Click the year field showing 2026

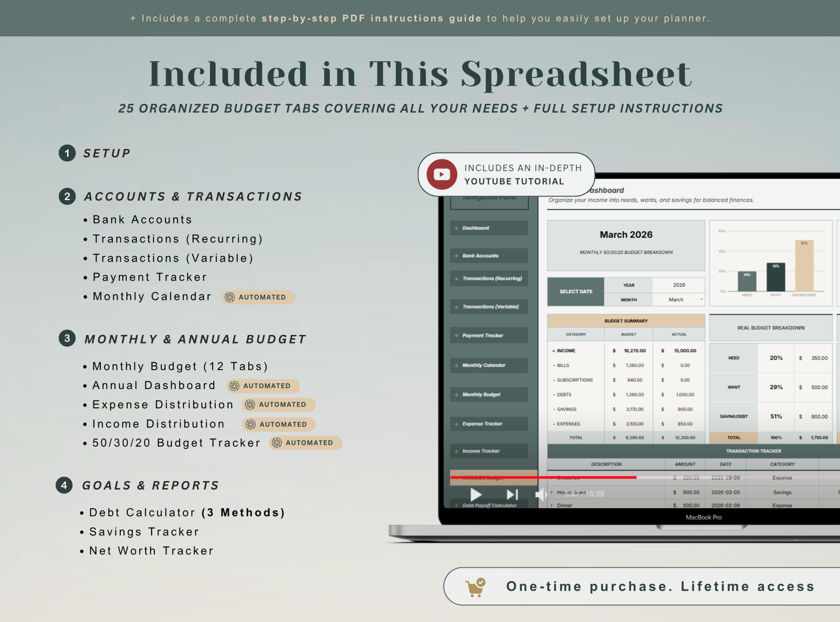(x=678, y=285)
